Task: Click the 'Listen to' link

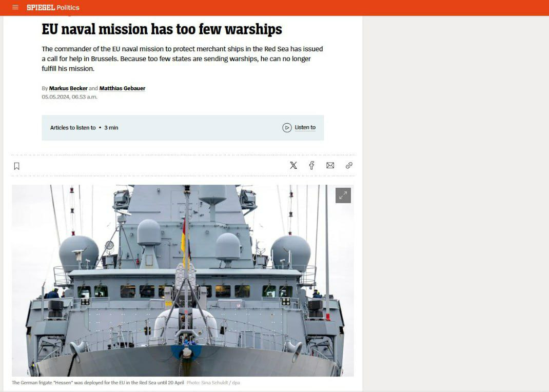Action: 305,127
